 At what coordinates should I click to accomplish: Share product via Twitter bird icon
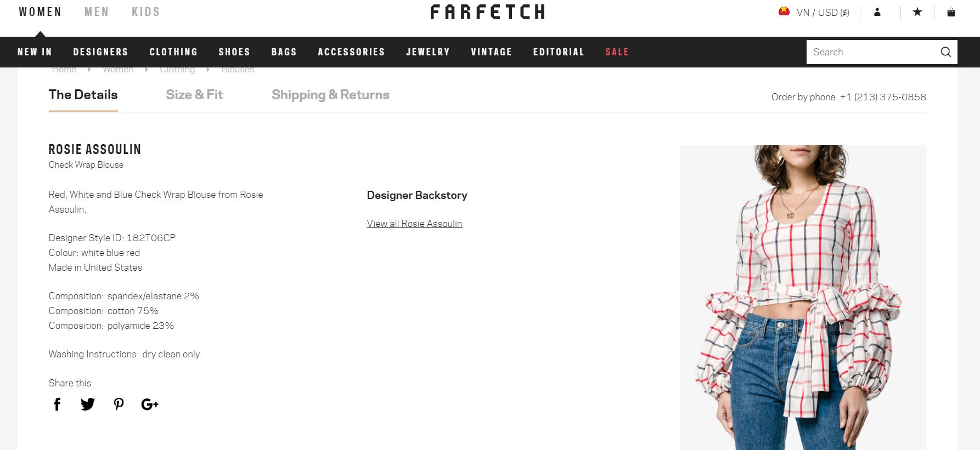pos(88,405)
